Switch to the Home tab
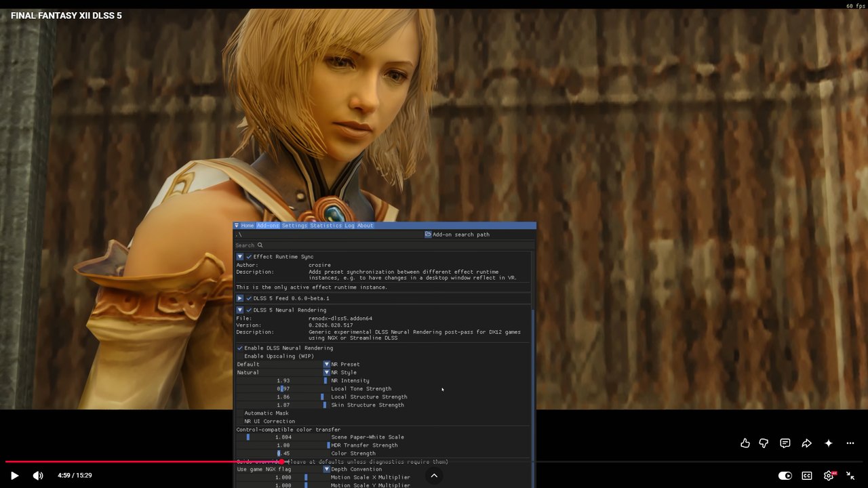The image size is (868, 488). 248,226
